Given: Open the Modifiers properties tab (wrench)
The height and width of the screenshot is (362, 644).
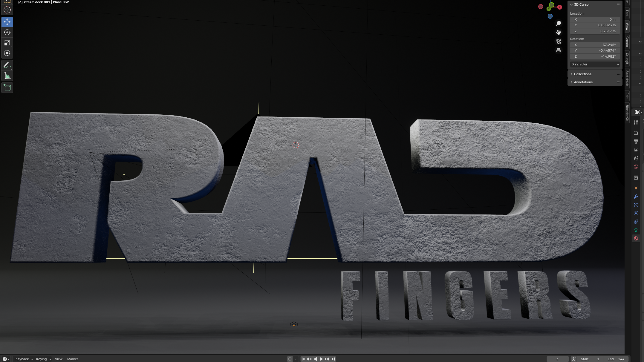Looking at the screenshot, I should (636, 197).
